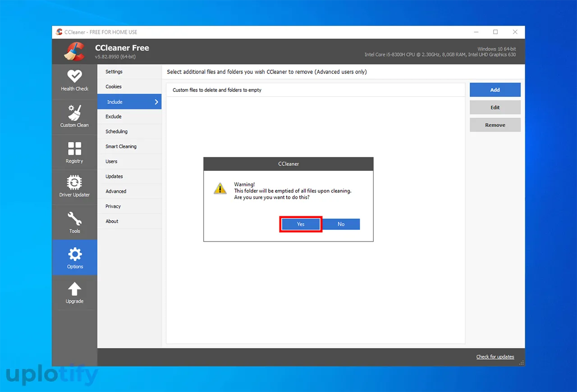Select the Options gear section

(x=74, y=257)
